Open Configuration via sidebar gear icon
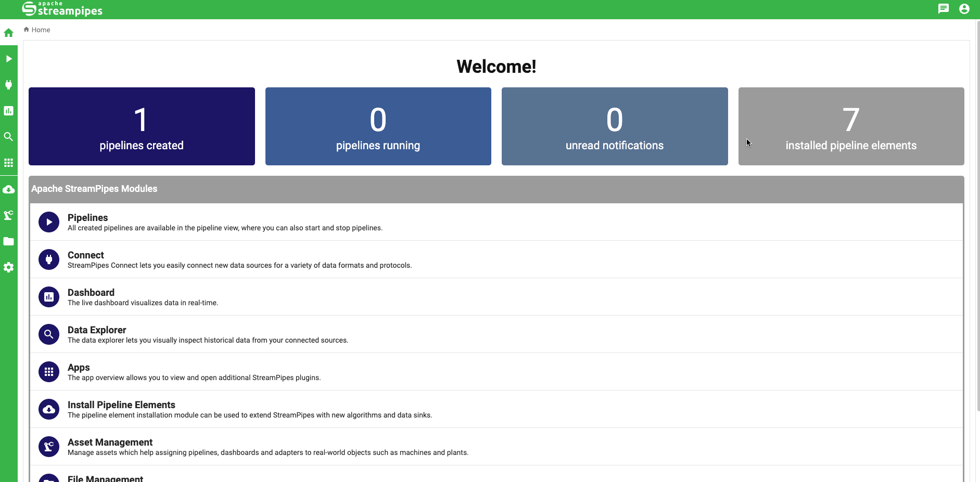 8,267
